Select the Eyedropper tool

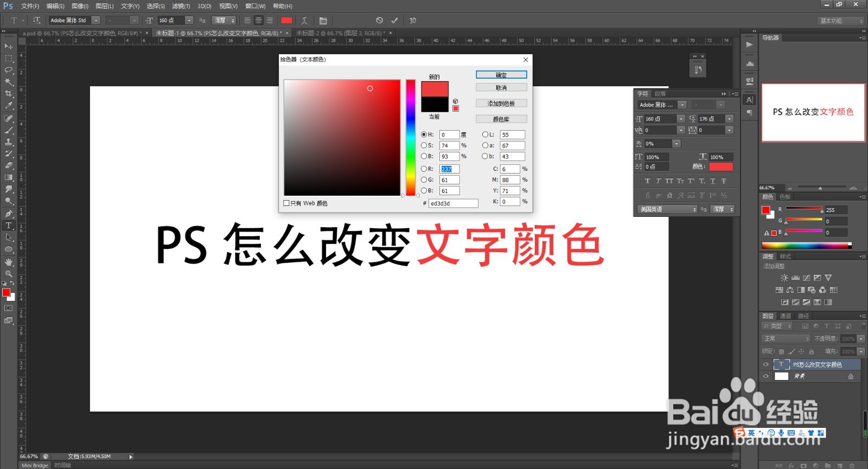click(x=8, y=106)
